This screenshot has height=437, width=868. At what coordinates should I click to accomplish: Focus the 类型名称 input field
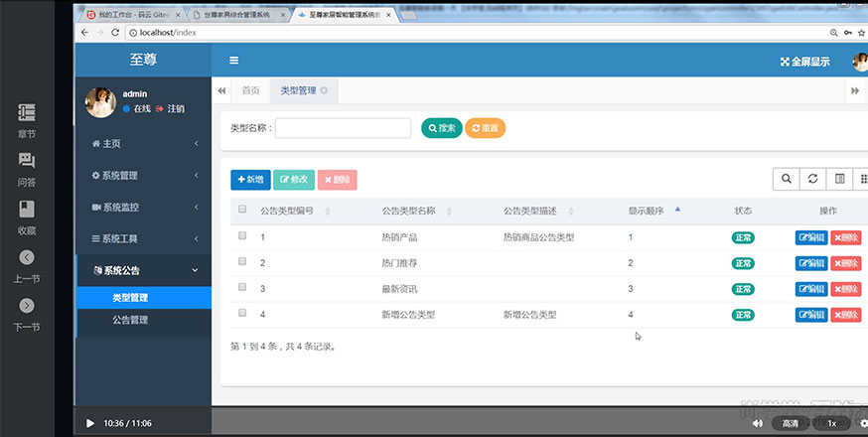coord(344,128)
